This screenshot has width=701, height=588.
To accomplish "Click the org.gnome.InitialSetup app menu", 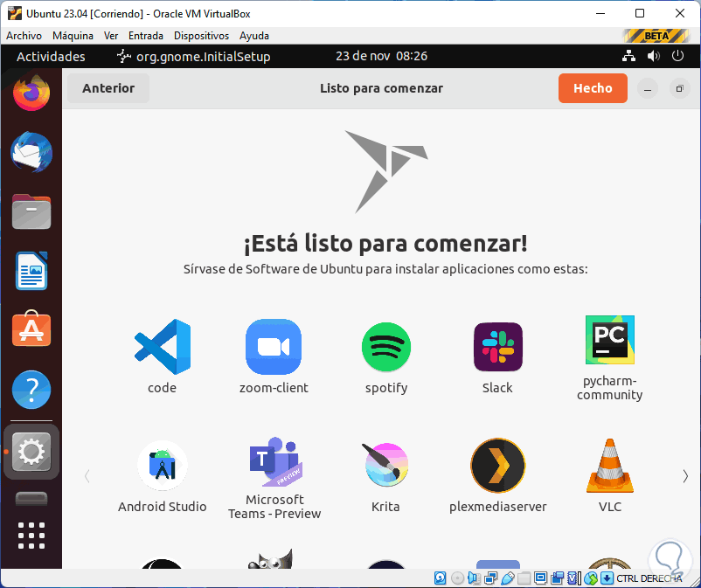I will pos(193,56).
